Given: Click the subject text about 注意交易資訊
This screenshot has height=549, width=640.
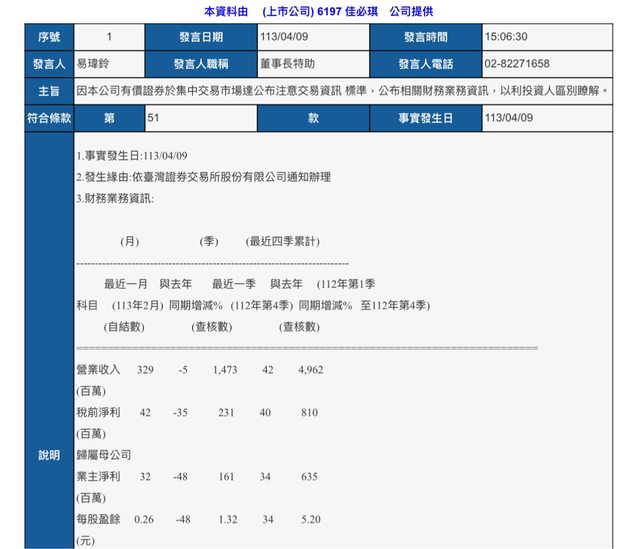Looking at the screenshot, I should click(x=342, y=90).
